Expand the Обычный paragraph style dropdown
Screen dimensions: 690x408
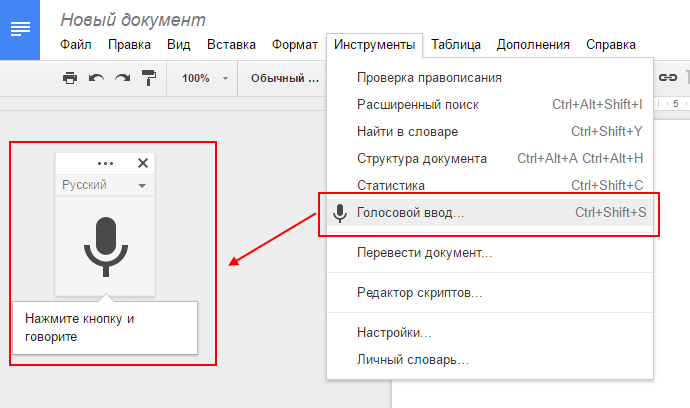[x=284, y=78]
